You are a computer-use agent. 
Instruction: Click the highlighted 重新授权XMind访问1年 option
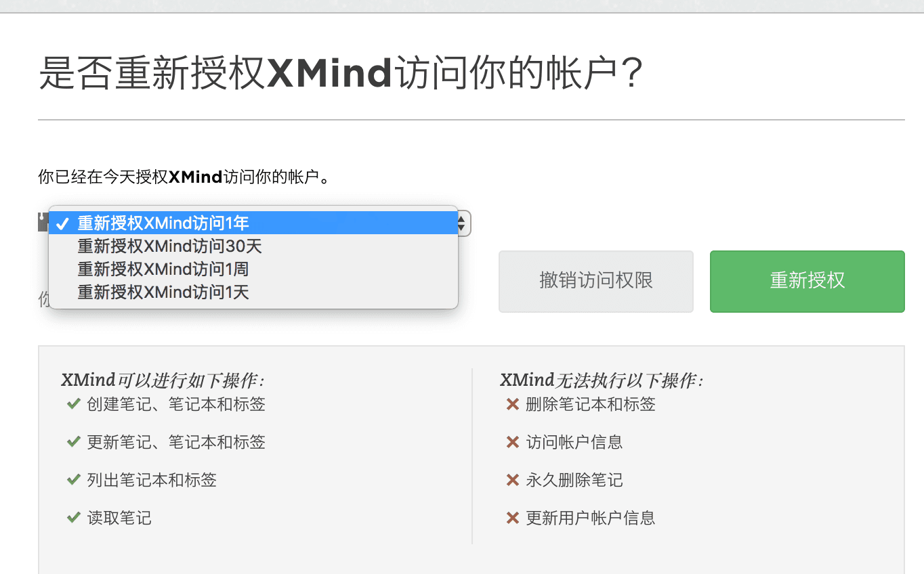point(163,223)
